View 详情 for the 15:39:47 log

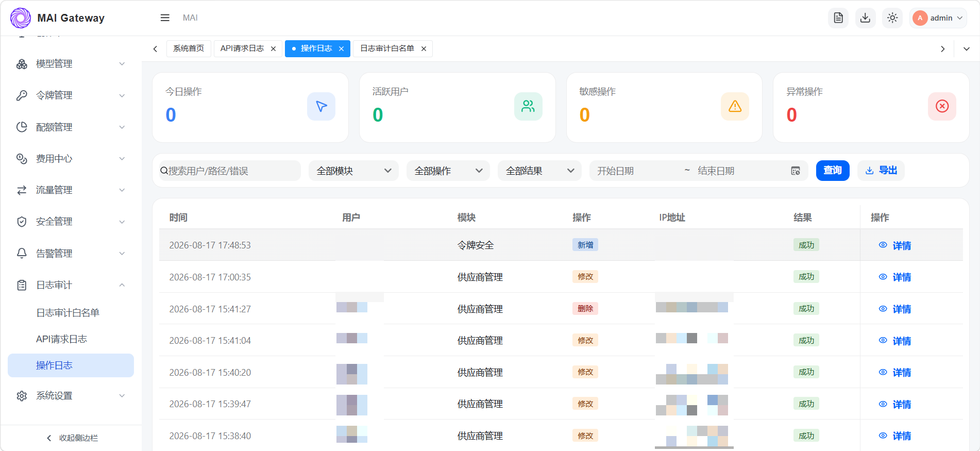895,404
